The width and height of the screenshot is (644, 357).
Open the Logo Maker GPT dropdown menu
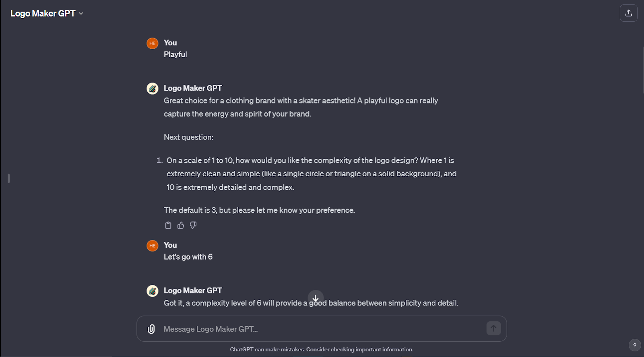[x=81, y=13]
